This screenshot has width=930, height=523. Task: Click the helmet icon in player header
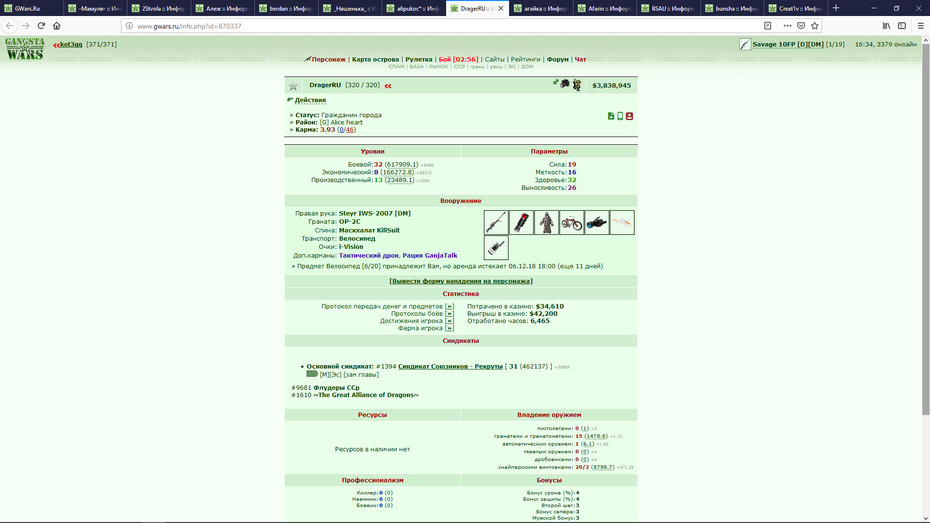(565, 84)
